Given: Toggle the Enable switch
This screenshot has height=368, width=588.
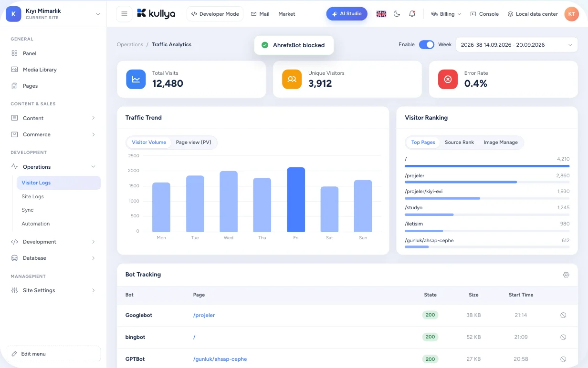Looking at the screenshot, I should [427, 44].
